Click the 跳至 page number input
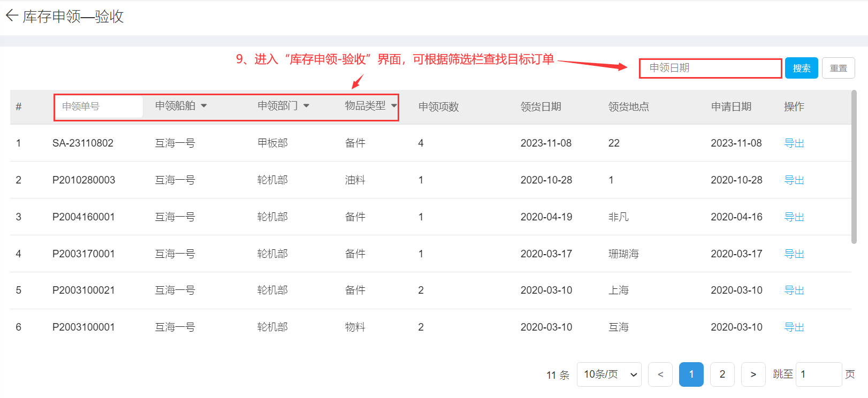This screenshot has width=868, height=398. coord(819,374)
